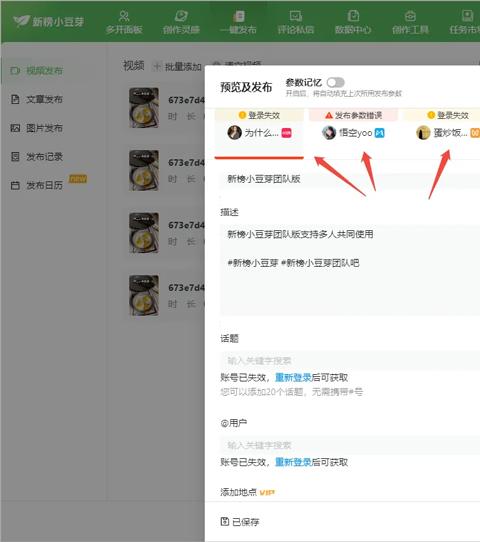Viewport: 480px width, 542px height.
Task: Select 发布记录 in the sidebar
Action: pyautogui.click(x=36, y=157)
